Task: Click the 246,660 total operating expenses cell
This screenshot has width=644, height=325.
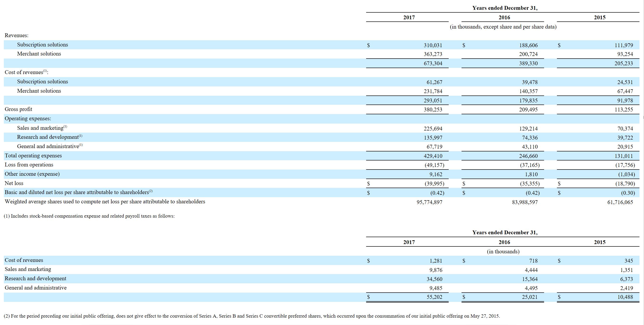Action: click(528, 156)
